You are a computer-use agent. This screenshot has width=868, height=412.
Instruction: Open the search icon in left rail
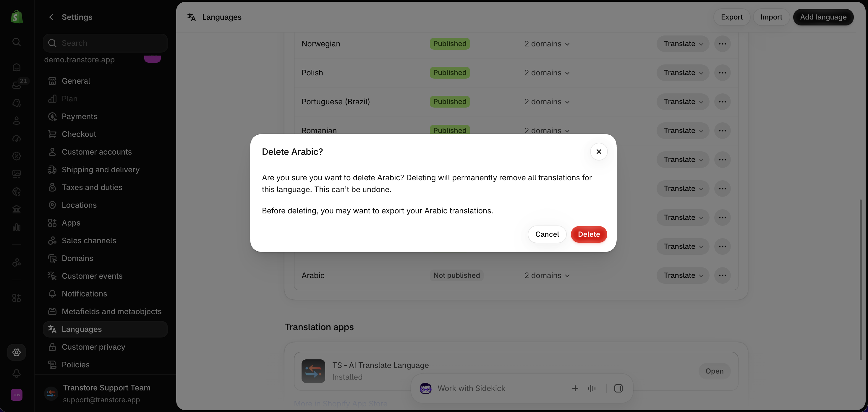click(17, 42)
